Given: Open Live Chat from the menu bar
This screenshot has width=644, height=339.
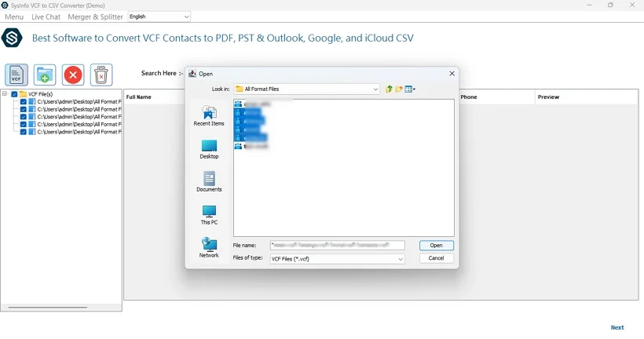Looking at the screenshot, I should click(46, 16).
